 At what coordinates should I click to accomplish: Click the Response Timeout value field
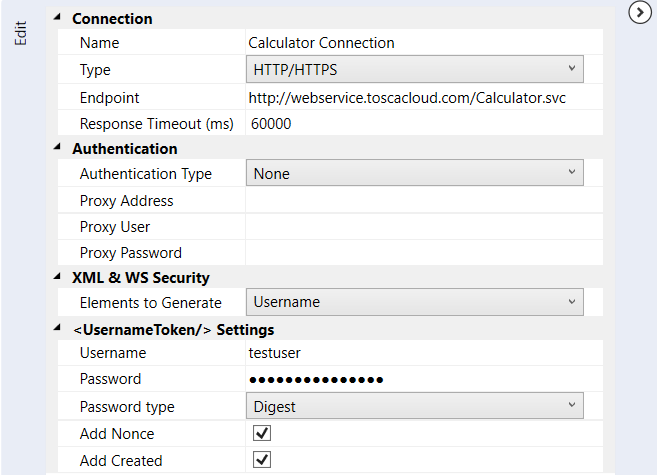(420, 124)
